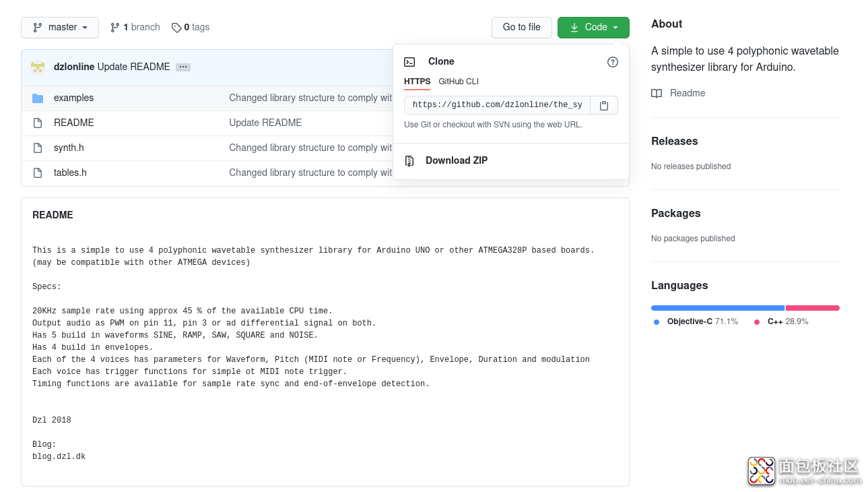Open the Readme link in About

(688, 94)
